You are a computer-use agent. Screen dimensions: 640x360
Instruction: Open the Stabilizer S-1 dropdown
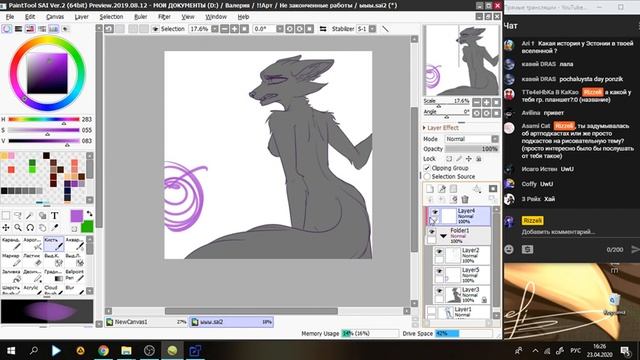pyautogui.click(x=372, y=29)
